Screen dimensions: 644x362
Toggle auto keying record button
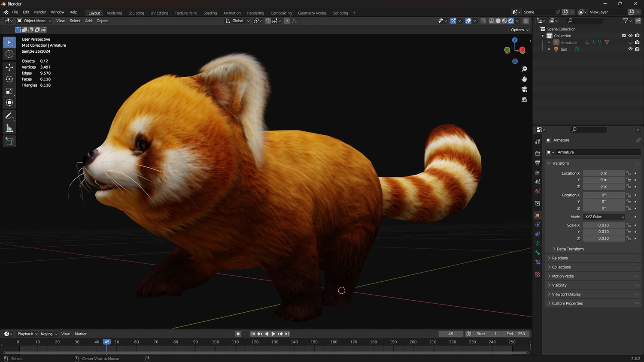pyautogui.click(x=238, y=334)
